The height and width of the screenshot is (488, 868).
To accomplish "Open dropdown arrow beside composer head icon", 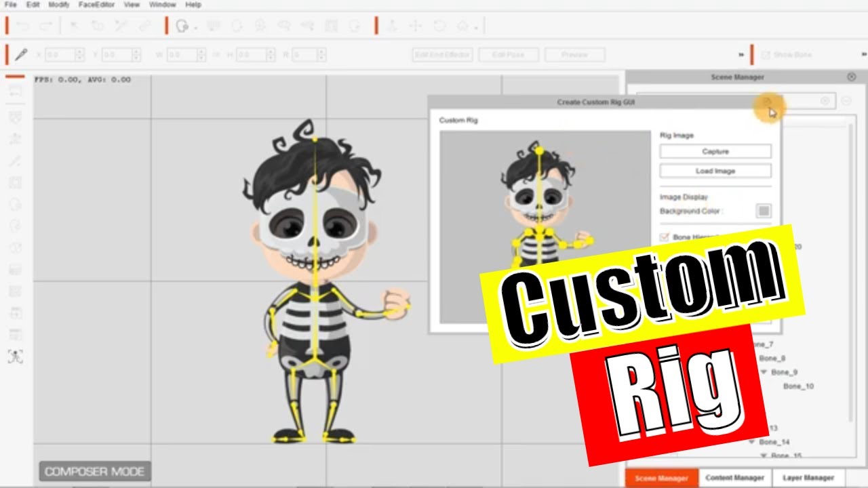I will click(x=196, y=28).
